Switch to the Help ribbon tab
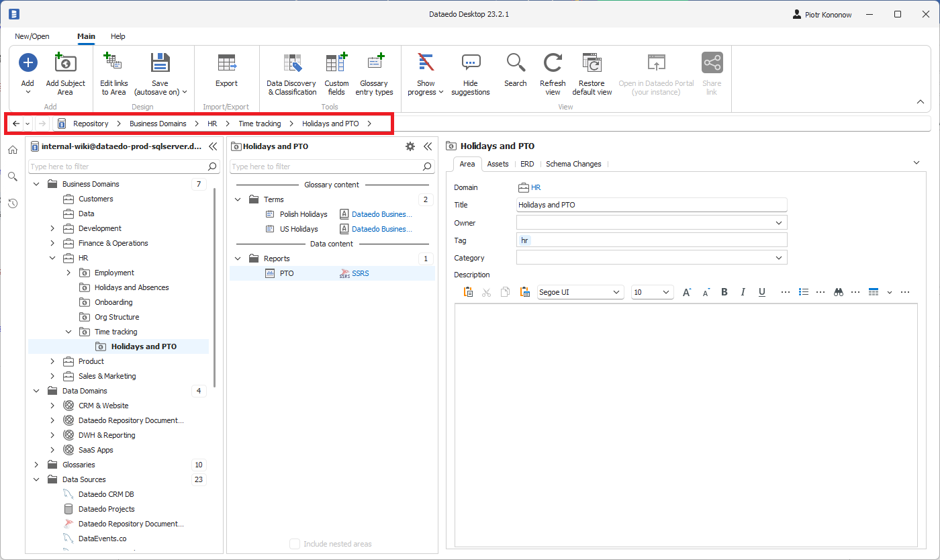Viewport: 940px width, 560px height. 118,36
